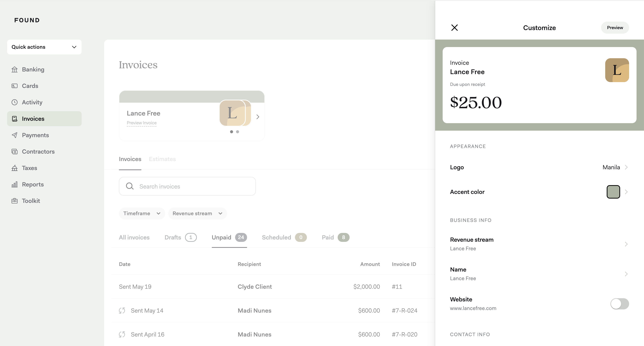Image resolution: width=644 pixels, height=346 pixels.
Task: Switch to the Estimates tab
Action: (x=162, y=159)
